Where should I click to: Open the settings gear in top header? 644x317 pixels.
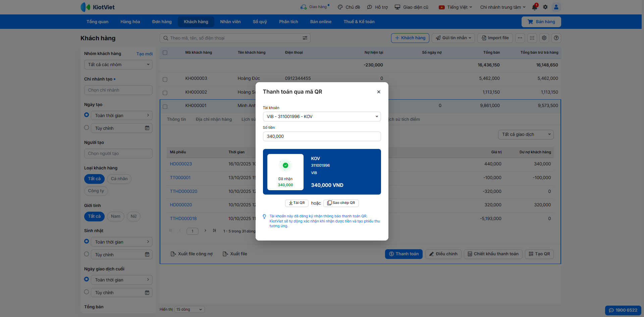[x=545, y=7]
